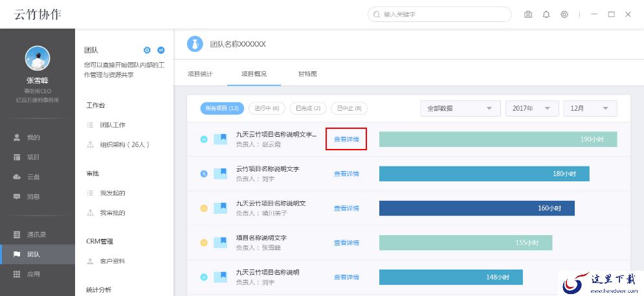The image size is (644, 296).
Task: Click the 我审批的 hierarchy icon
Action: tap(90, 212)
